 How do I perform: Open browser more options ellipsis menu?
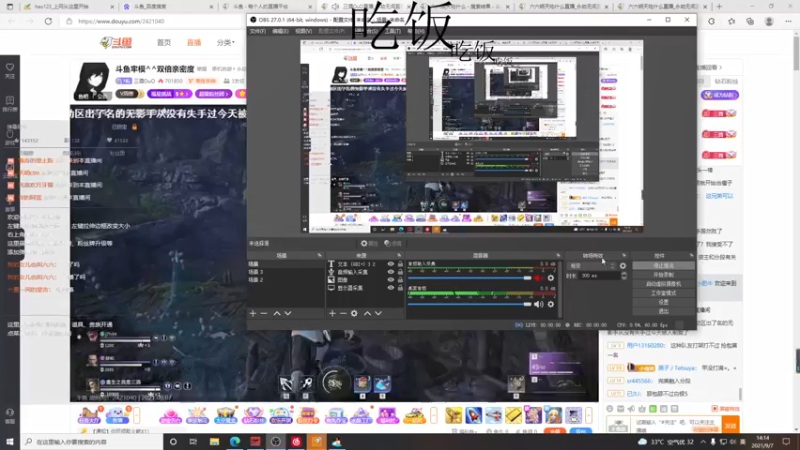[x=788, y=21]
